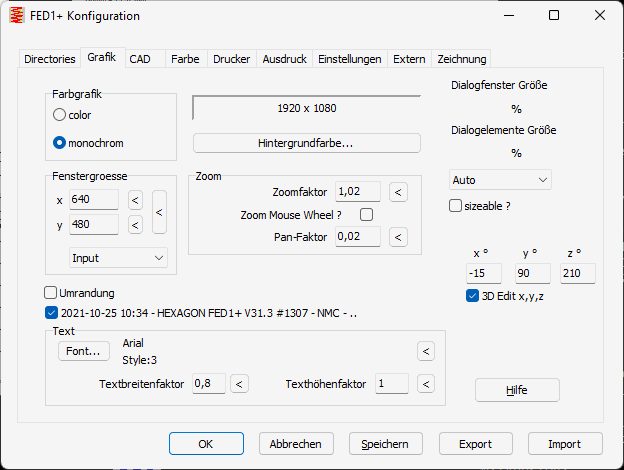
Task: Expand the Auto dropdown list
Action: tap(500, 180)
